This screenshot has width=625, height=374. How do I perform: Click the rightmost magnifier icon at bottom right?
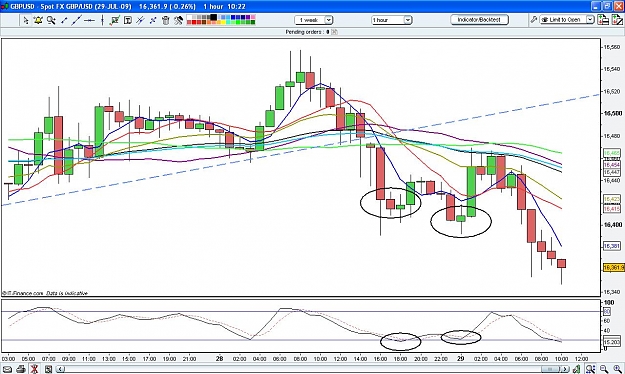(617, 369)
